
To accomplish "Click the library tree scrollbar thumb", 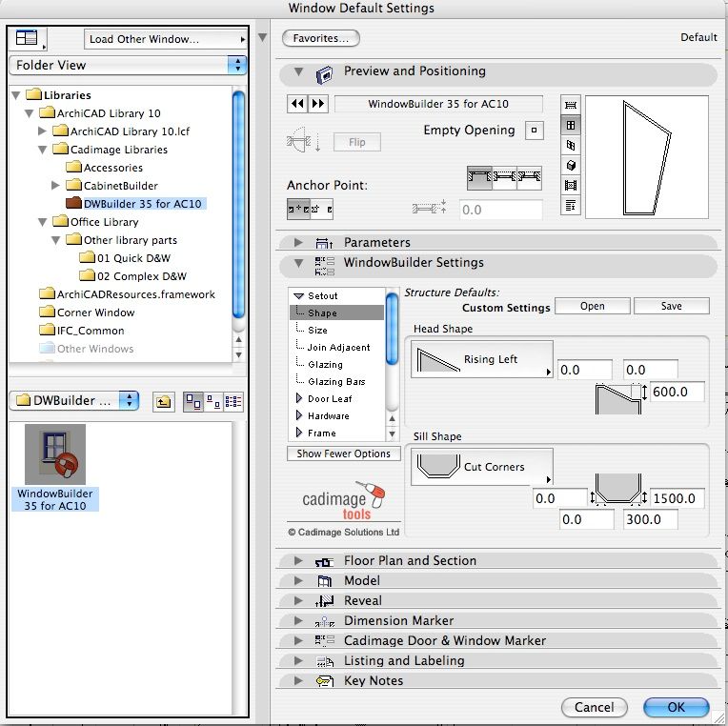I will tap(238, 204).
